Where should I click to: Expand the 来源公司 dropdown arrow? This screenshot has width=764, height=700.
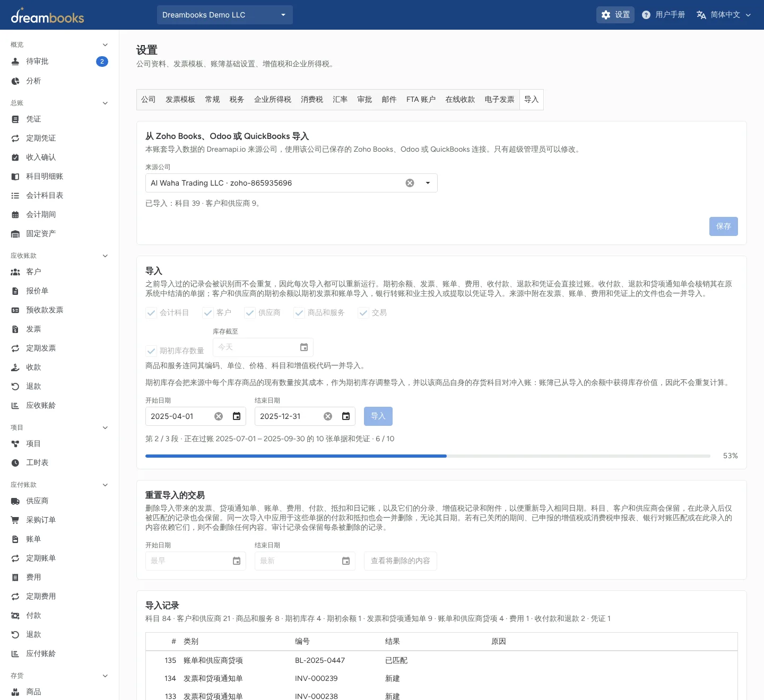click(428, 183)
